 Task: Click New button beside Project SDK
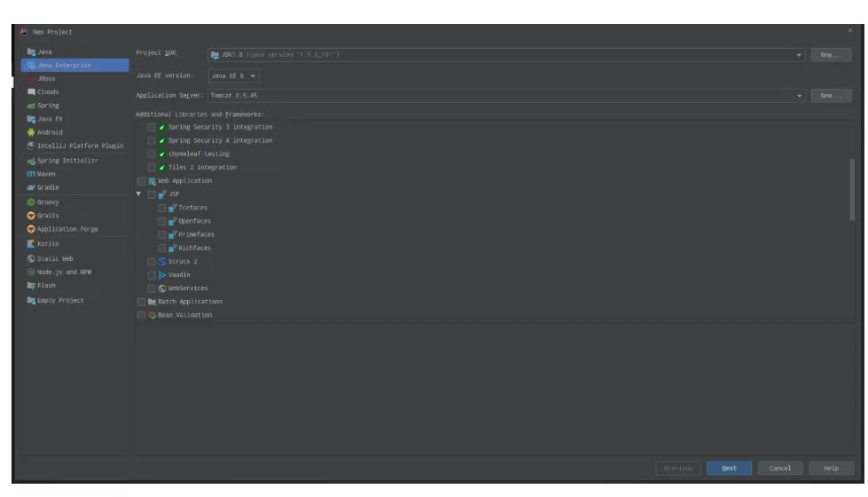coord(831,55)
